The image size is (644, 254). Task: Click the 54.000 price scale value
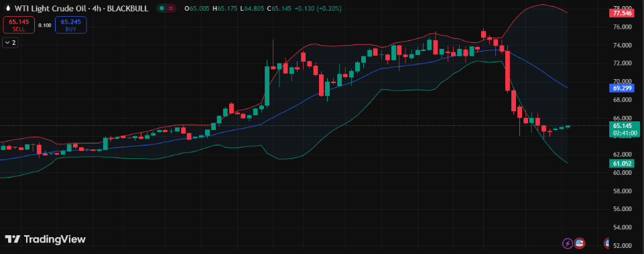click(623, 227)
